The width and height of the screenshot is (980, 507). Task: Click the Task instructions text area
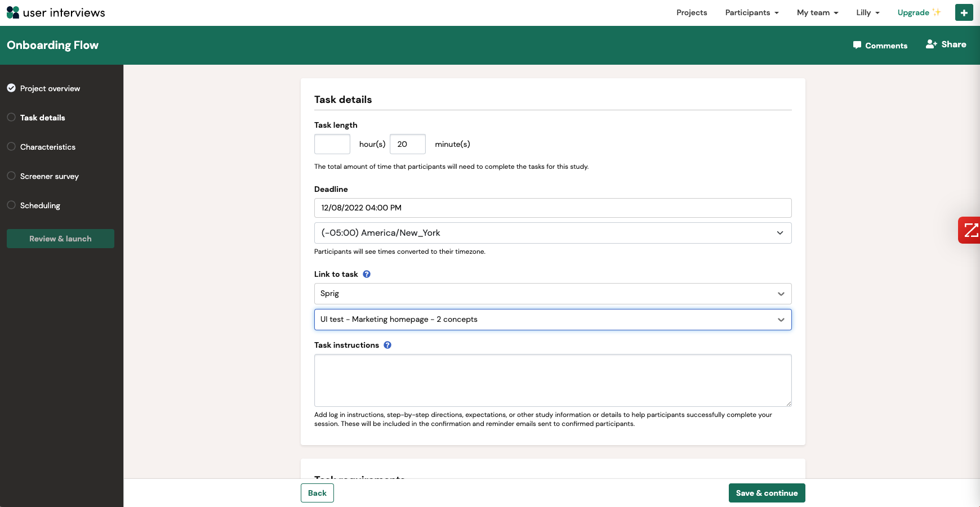[553, 380]
